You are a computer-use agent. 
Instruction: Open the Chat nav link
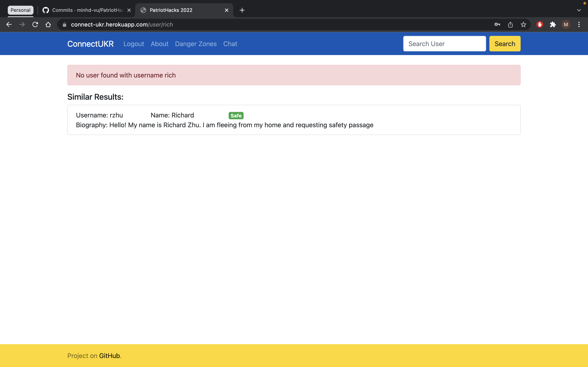point(230,44)
